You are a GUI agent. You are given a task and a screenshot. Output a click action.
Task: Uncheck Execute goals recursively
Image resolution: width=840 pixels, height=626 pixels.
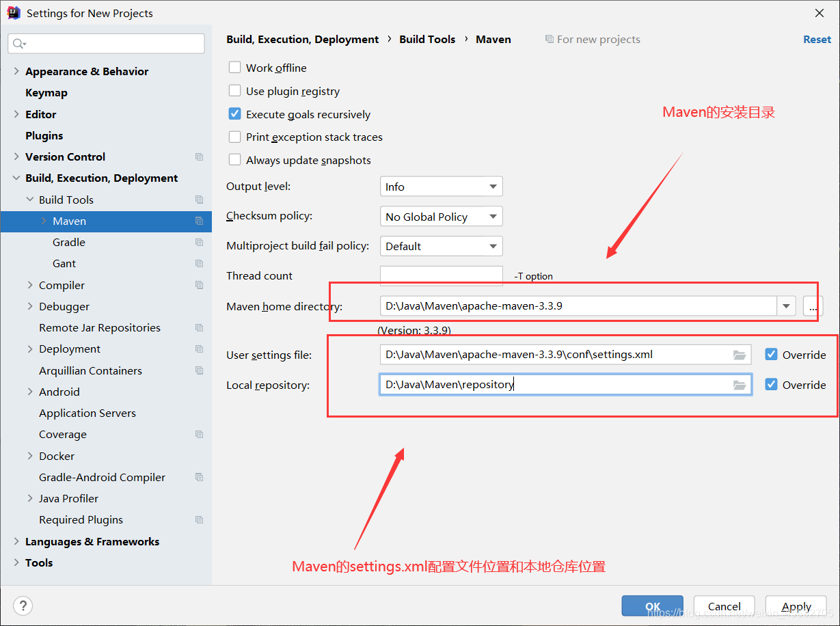(x=234, y=114)
